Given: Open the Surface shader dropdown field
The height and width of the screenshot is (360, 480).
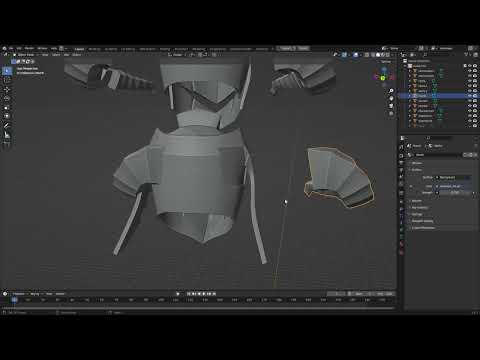Looking at the screenshot, I should pos(453,177).
